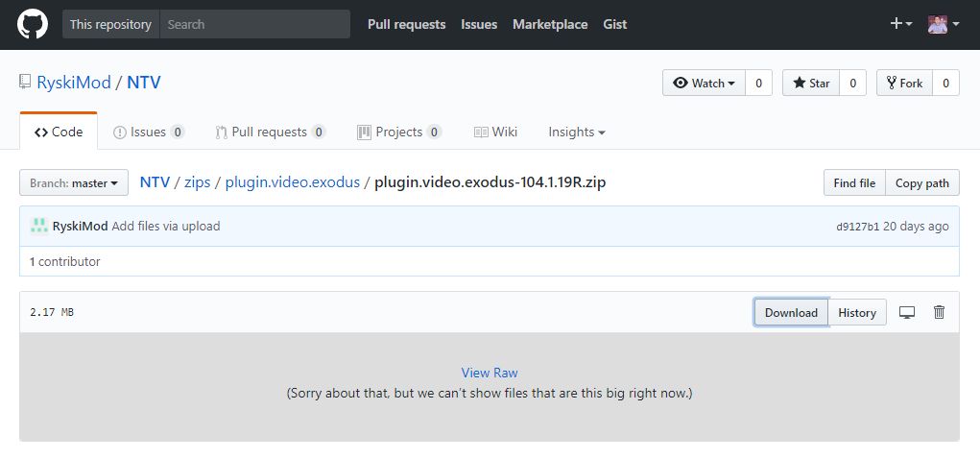Expand the Watch dropdown button
980x458 pixels.
pos(704,84)
